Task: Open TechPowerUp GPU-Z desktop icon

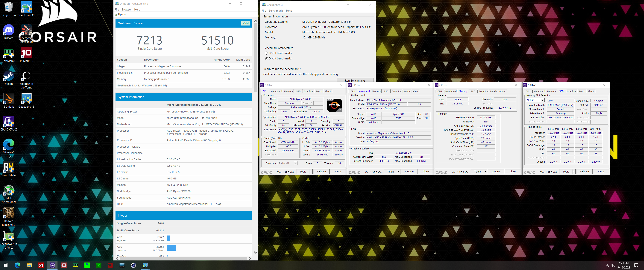Action: tap(8, 240)
